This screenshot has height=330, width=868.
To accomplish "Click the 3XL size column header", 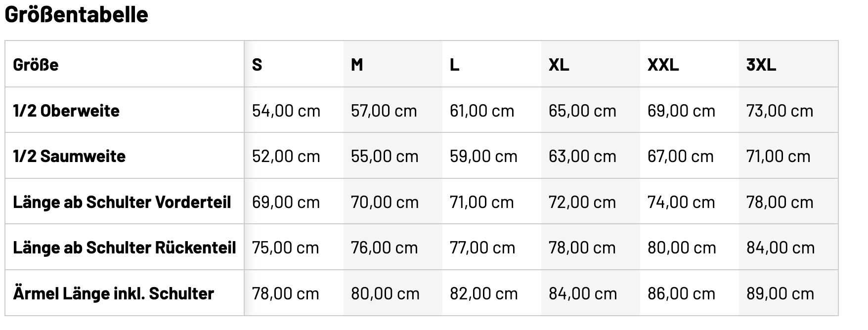I will [x=761, y=65].
